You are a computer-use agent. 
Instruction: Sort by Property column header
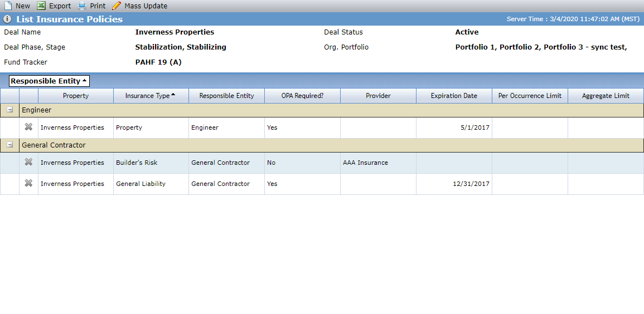(x=76, y=96)
